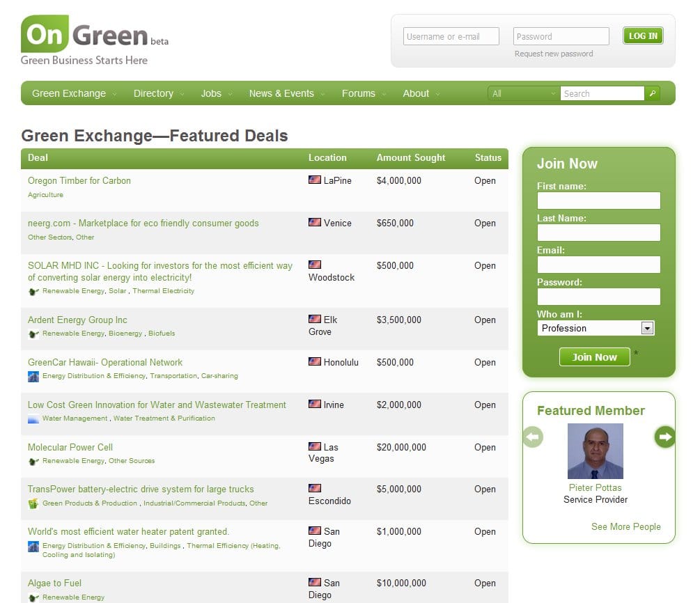Screen dimensions: 700x603
Task: Click the Join Now Email field
Action: [x=599, y=264]
